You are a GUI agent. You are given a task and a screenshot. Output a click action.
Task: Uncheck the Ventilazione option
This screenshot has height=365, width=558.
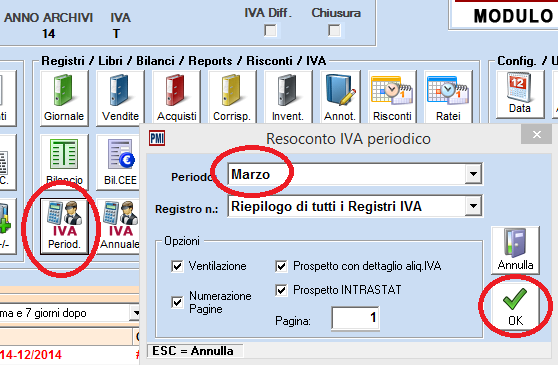(x=177, y=266)
